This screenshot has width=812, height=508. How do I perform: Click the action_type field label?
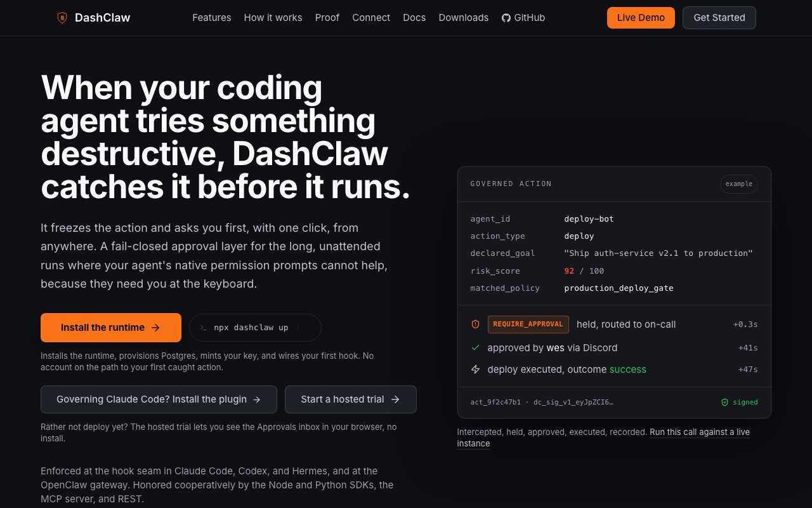(x=498, y=236)
